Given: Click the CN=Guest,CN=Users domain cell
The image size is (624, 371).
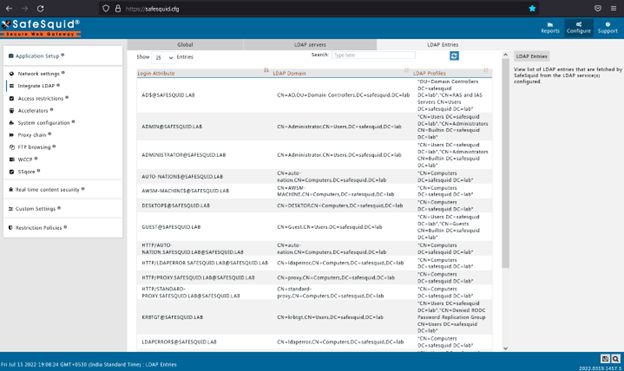Looking at the screenshot, I should coord(330,227).
